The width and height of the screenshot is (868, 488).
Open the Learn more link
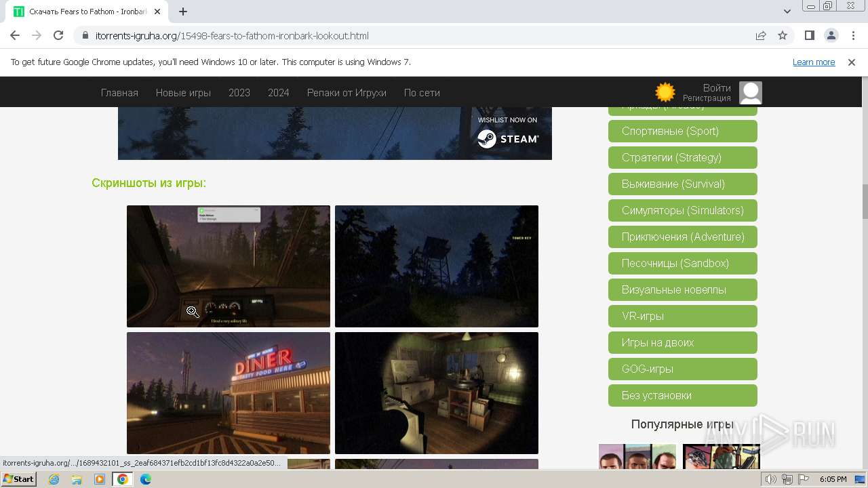coord(814,62)
